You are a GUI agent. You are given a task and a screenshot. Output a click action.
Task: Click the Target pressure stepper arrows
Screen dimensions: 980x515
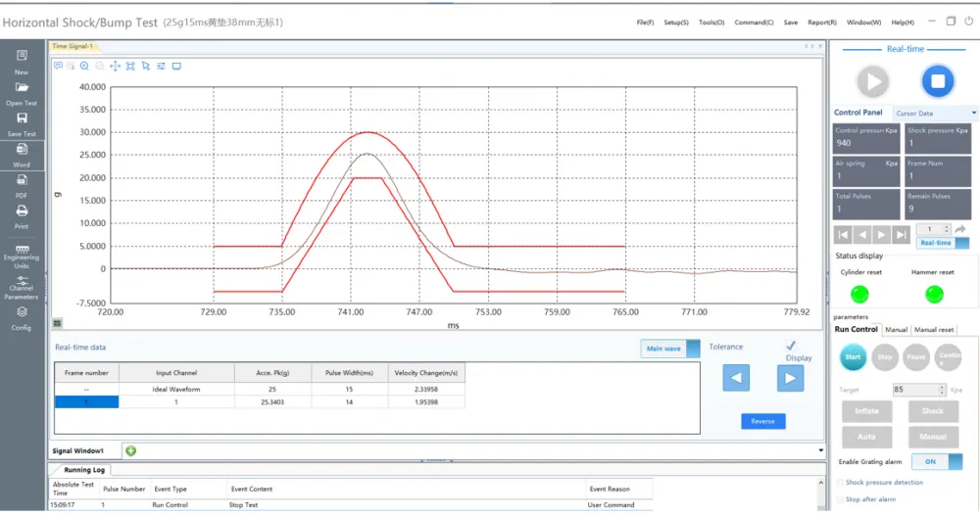point(942,390)
